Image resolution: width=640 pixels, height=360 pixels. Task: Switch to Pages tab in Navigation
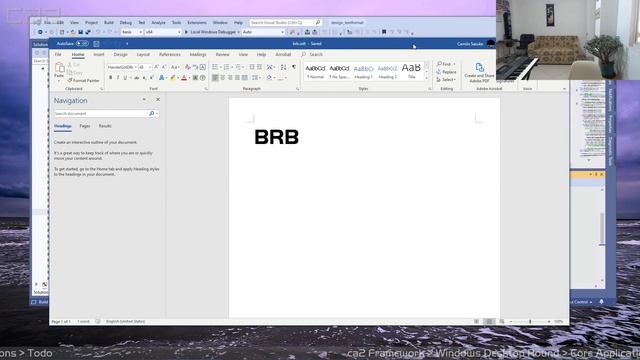pyautogui.click(x=84, y=126)
